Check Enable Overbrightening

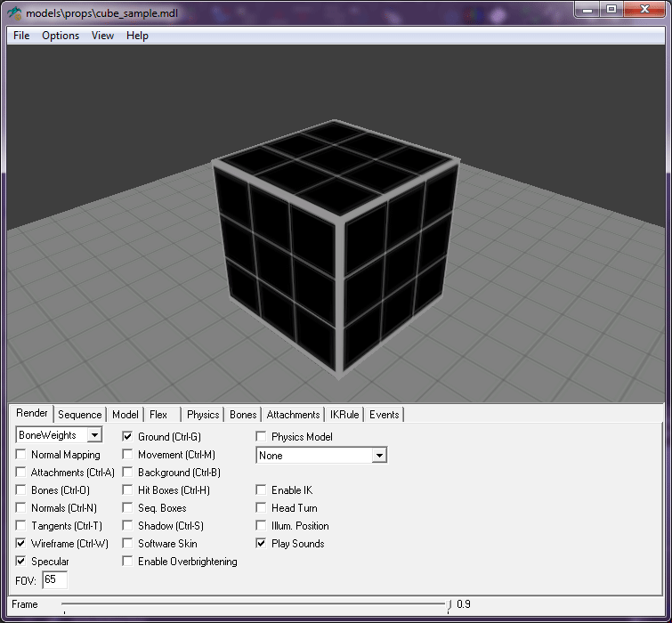(x=127, y=561)
